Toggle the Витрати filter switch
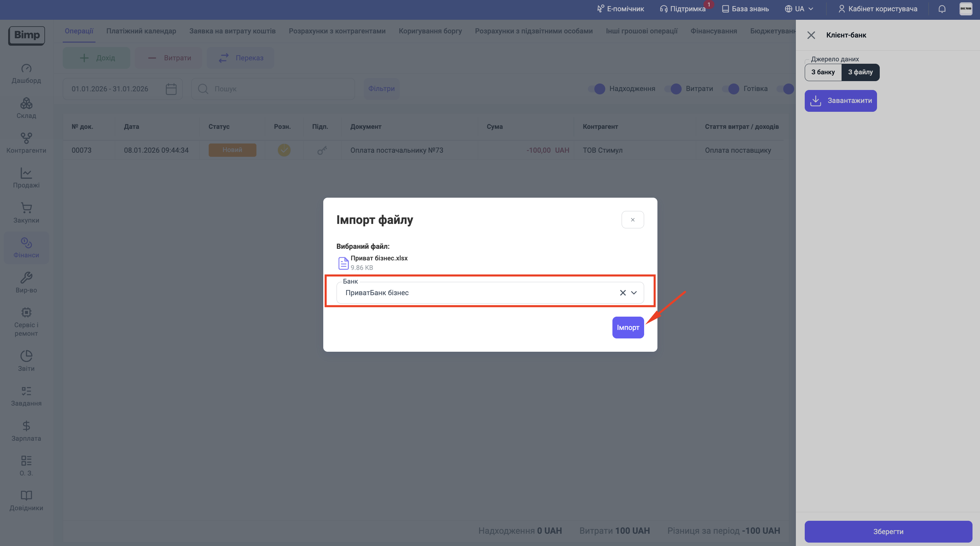Image resolution: width=980 pixels, height=546 pixels. coord(673,89)
